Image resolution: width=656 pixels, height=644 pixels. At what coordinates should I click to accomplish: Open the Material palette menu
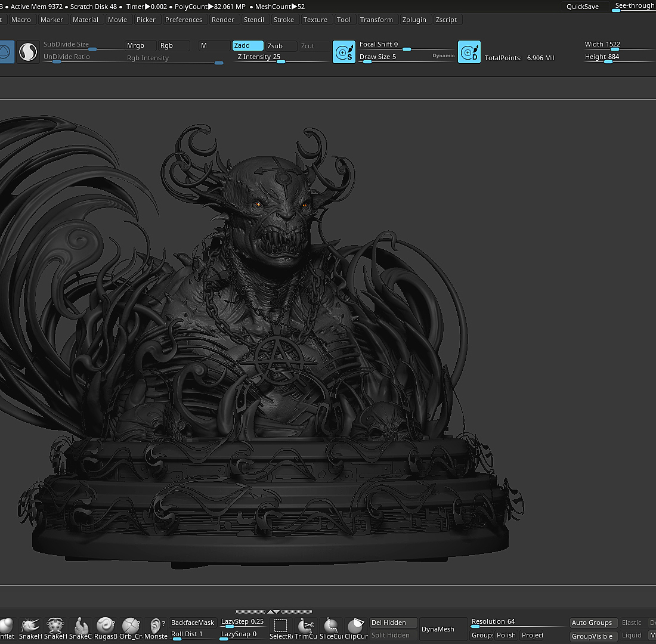tap(85, 20)
